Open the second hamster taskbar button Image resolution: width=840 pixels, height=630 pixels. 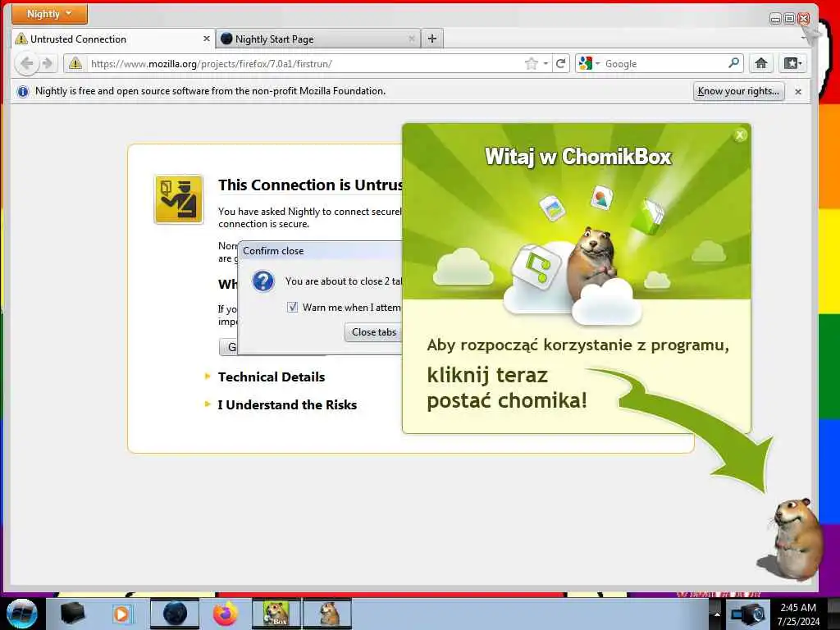tap(327, 614)
